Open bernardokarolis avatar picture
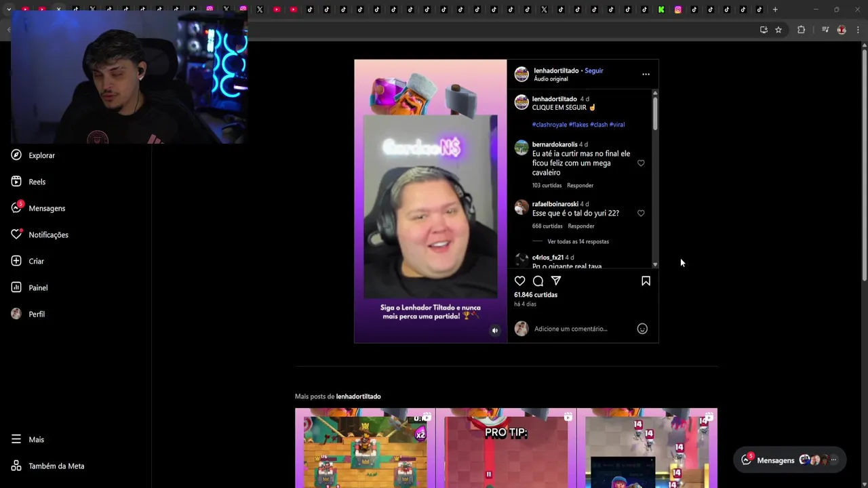The image size is (868, 488). pos(521,148)
